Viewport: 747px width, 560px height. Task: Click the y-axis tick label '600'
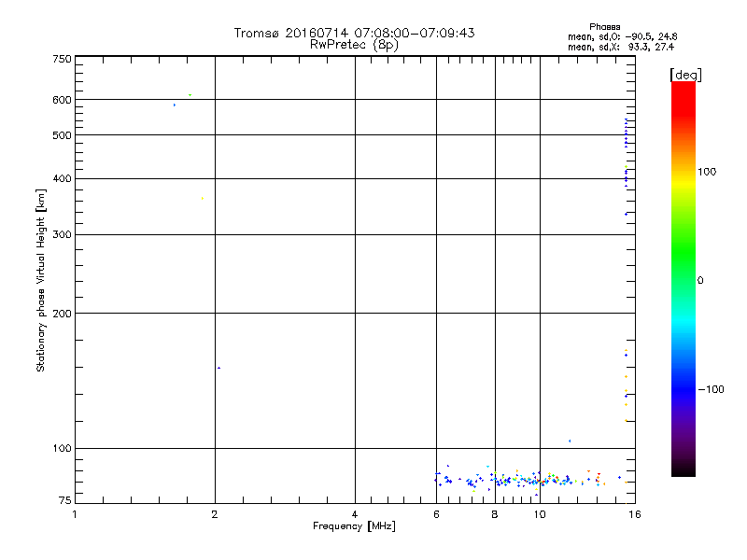62,100
